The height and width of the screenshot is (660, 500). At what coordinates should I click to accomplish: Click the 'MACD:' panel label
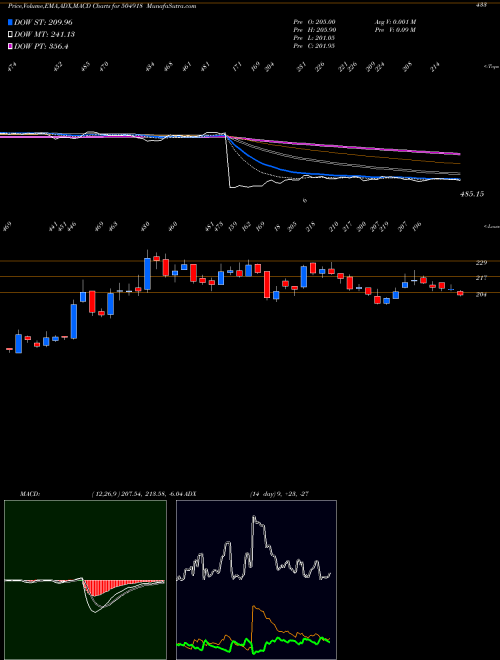tap(30, 493)
